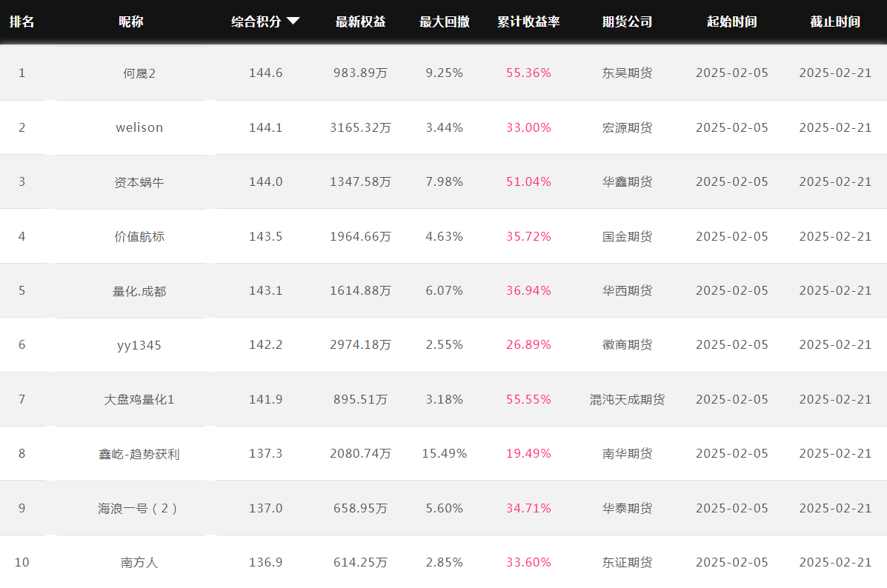
Task: Select equity value 614.25万
Action: [360, 563]
